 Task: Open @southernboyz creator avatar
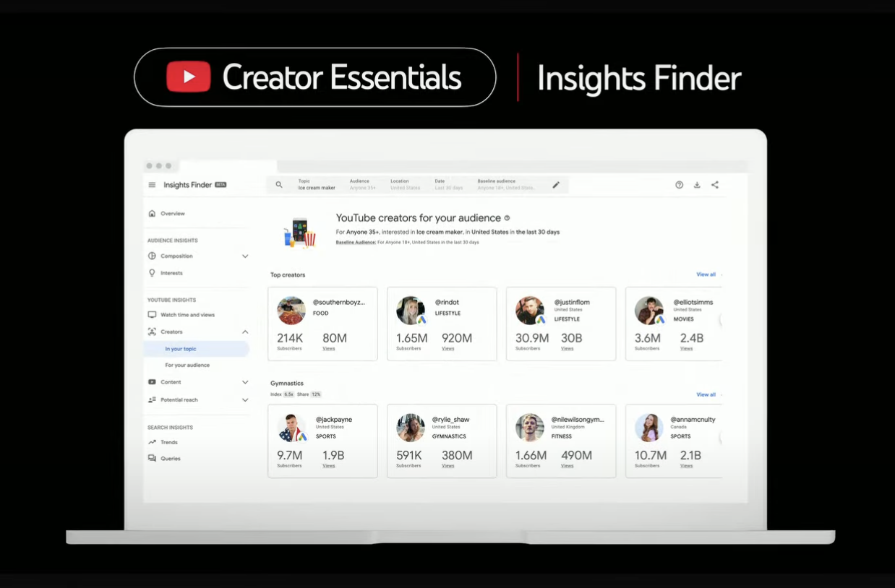coord(291,311)
